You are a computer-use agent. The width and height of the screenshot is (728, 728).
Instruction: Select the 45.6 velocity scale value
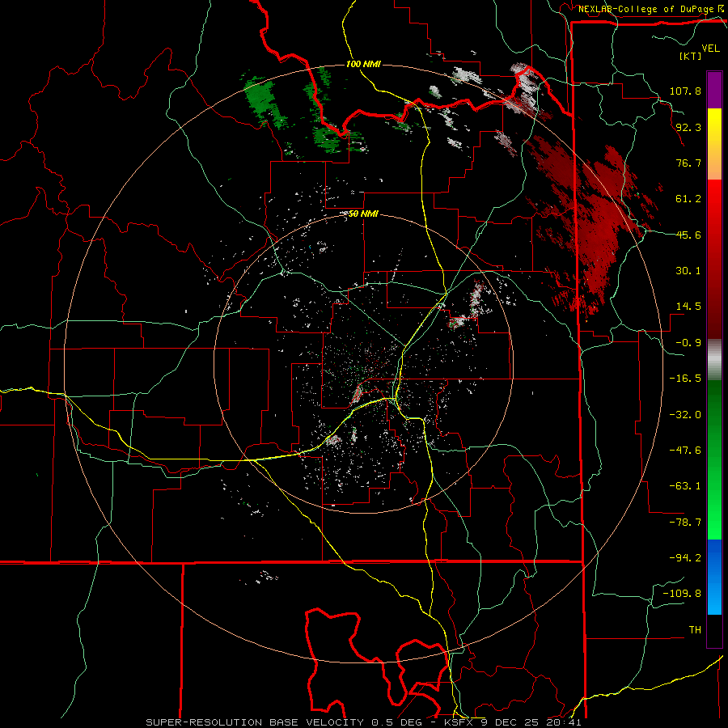[688, 235]
